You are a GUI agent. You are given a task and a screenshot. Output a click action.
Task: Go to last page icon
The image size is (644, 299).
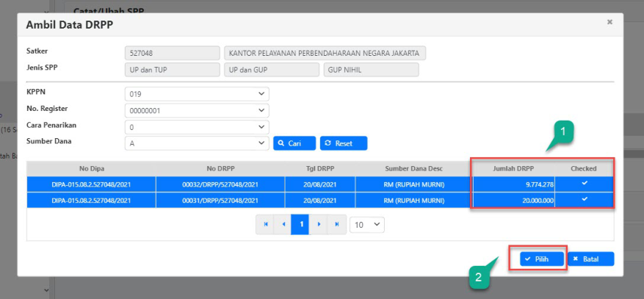point(336,224)
